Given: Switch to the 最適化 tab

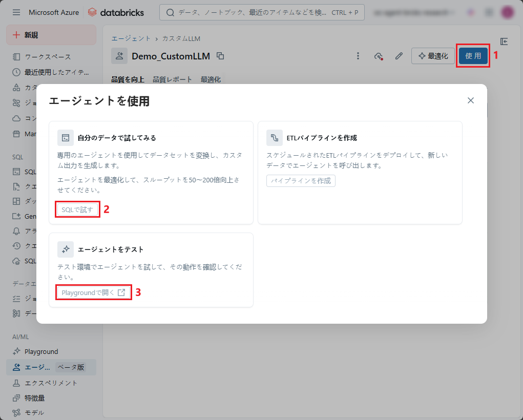Looking at the screenshot, I should click(x=211, y=79).
